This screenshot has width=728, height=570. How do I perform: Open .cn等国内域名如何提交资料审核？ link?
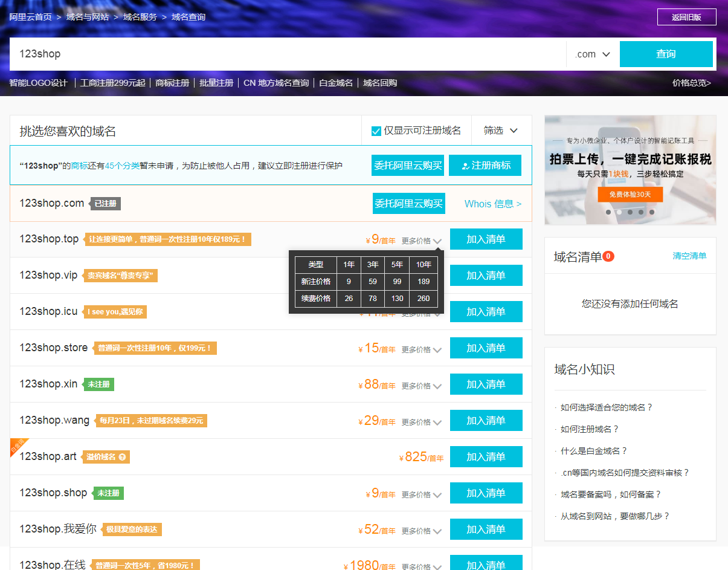[x=625, y=473]
